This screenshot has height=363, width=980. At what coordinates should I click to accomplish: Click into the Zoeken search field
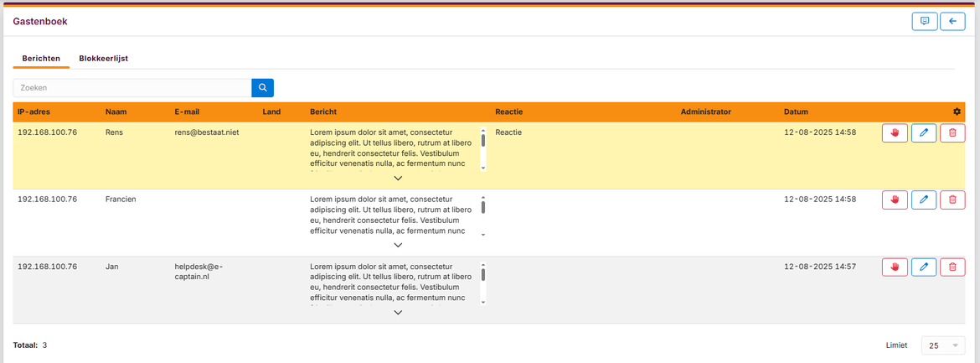tap(132, 87)
